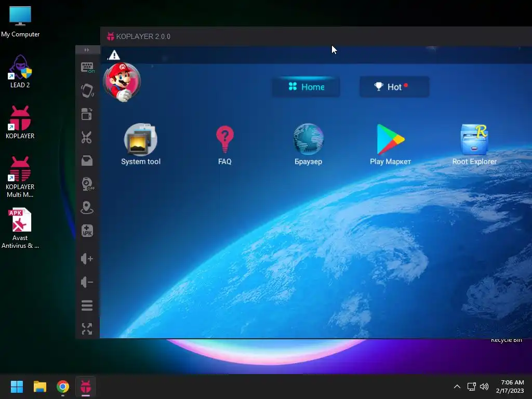Open the taskbar clock showing 7:06 AM
This screenshot has width=532, height=399.
[510, 387]
